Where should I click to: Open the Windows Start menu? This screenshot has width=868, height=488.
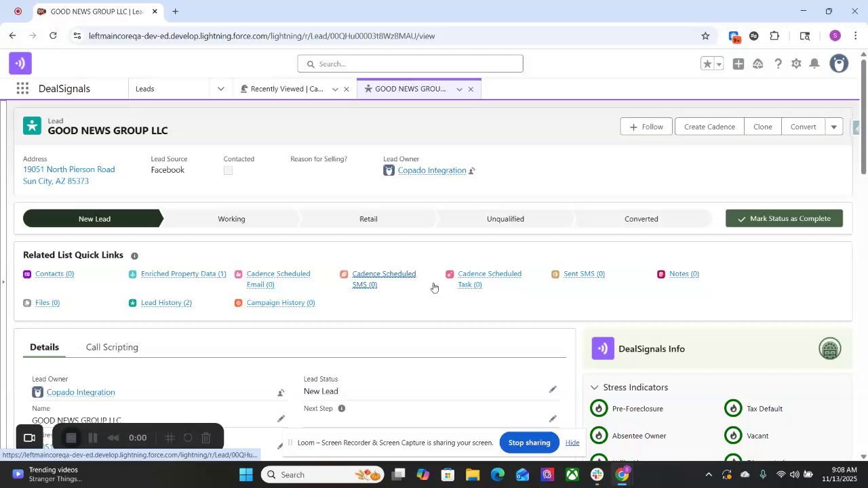point(245,475)
